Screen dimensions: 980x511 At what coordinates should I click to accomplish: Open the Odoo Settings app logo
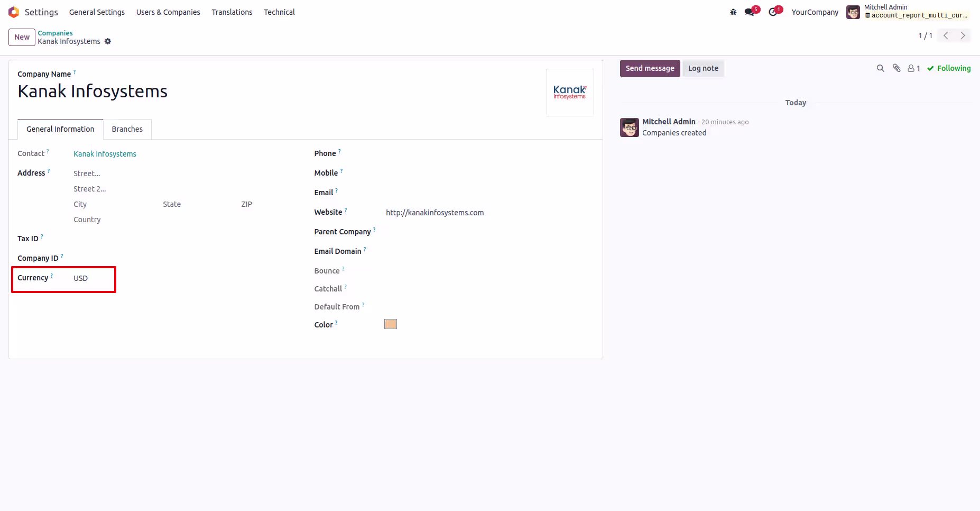[14, 12]
